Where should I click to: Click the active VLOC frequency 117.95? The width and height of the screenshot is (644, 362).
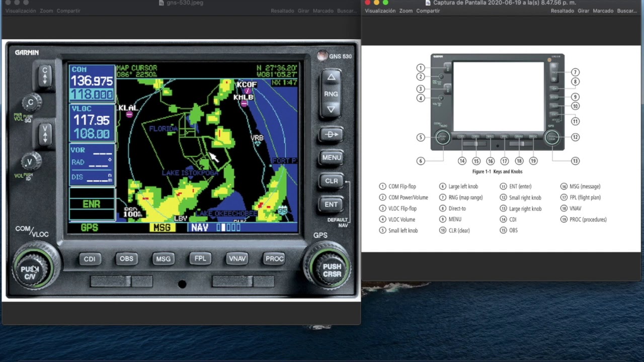92,120
